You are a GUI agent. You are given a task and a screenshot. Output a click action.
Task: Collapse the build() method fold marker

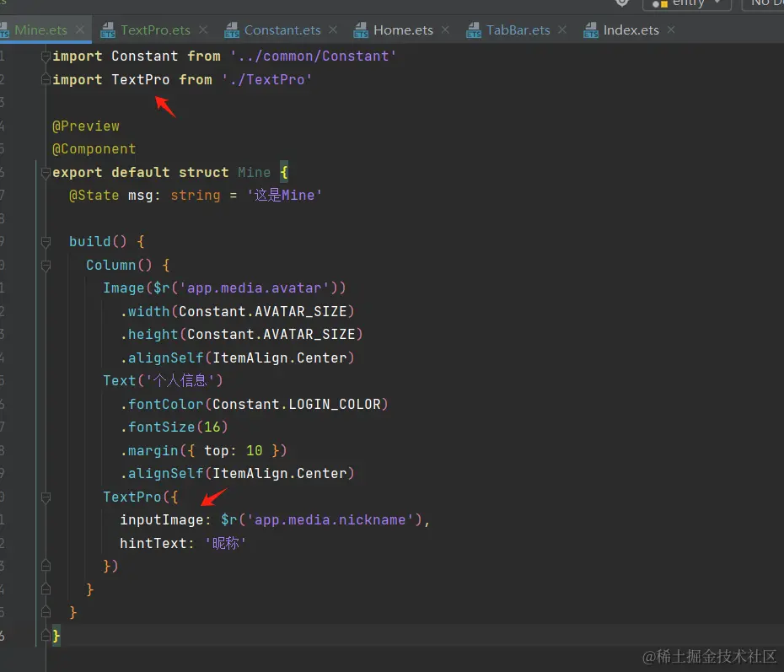(x=46, y=242)
